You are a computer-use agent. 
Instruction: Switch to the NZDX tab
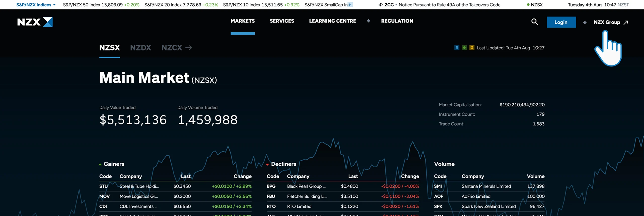pos(141,48)
